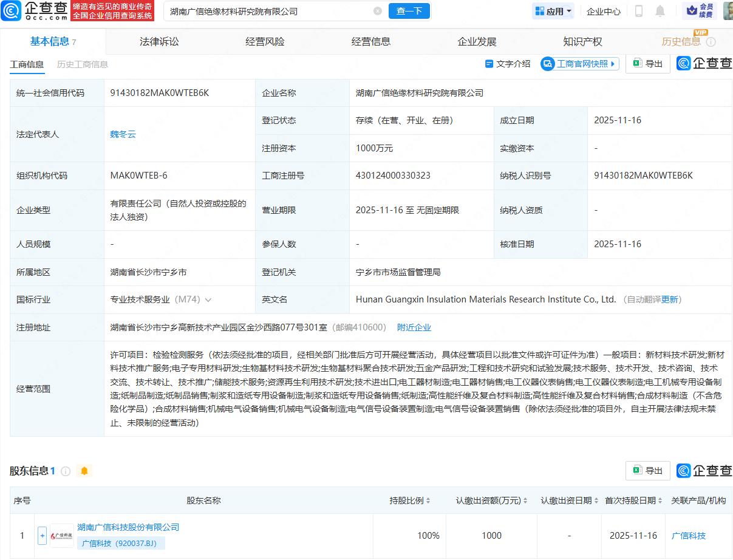Open legal representative 魏冬云 link
Viewport: 733px width, 560px height.
(x=123, y=134)
